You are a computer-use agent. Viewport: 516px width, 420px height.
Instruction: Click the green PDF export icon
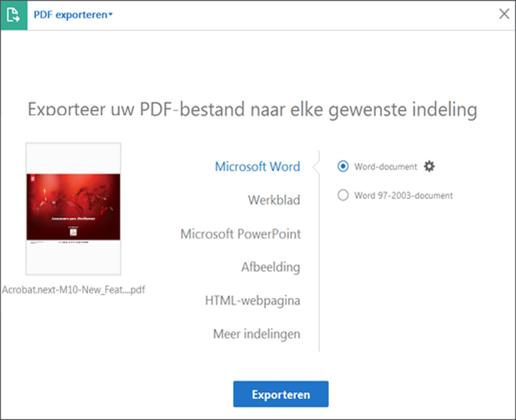[14, 15]
